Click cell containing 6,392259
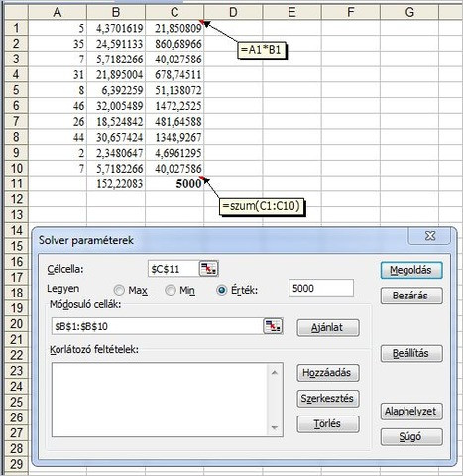463x476 pixels. pyautogui.click(x=116, y=90)
